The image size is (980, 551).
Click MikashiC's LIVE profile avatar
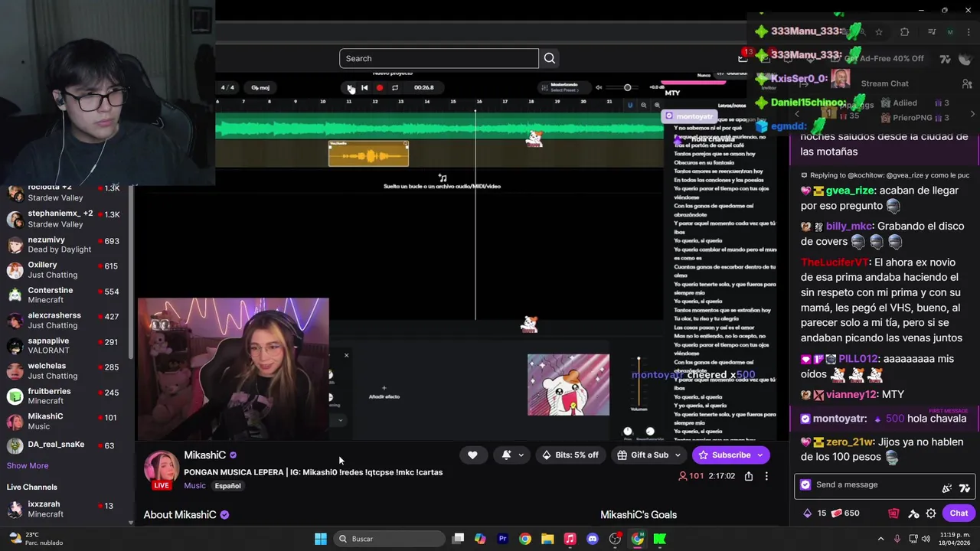(162, 470)
